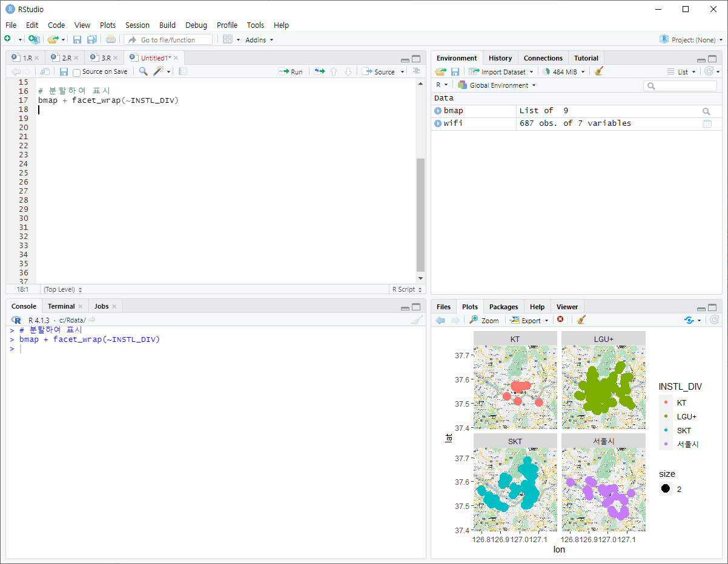728x564 pixels.
Task: Open the 484 MiB memory usage dropdown
Action: (x=563, y=71)
